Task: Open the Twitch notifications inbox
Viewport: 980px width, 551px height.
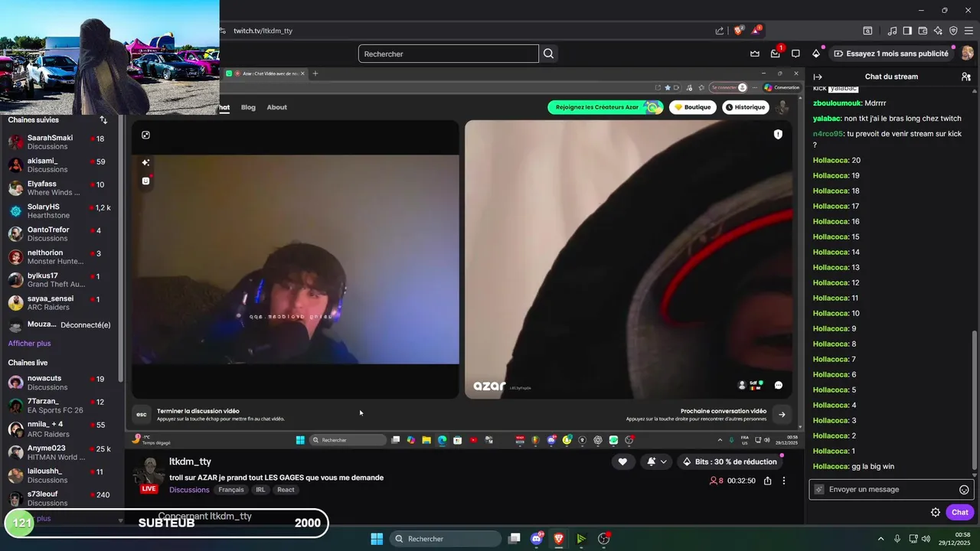Action: coord(776,54)
